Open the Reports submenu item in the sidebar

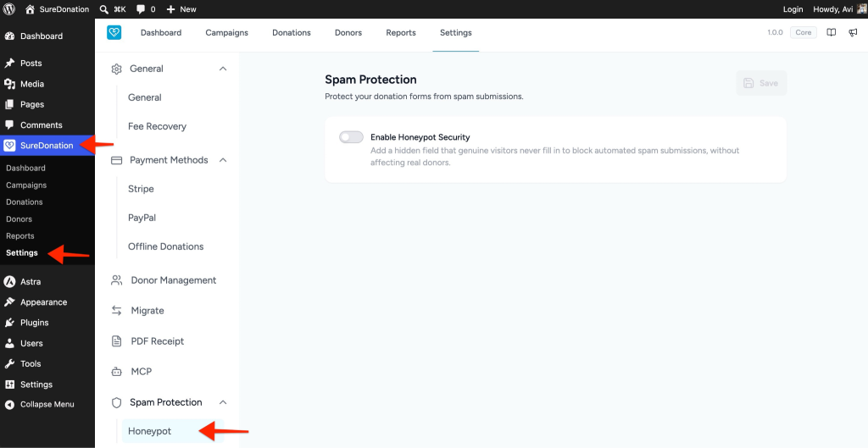(x=20, y=235)
